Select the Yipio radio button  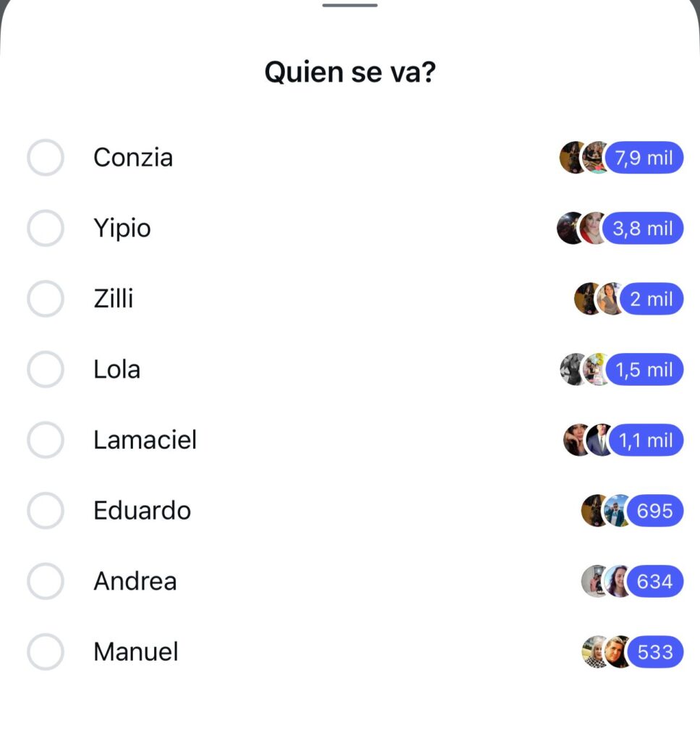tap(46, 229)
